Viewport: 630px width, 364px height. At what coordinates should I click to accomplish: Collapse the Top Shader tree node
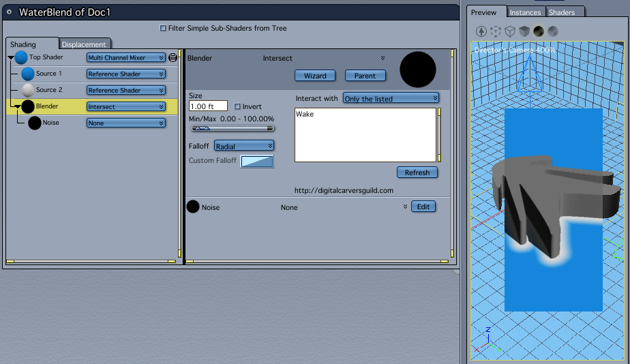11,58
